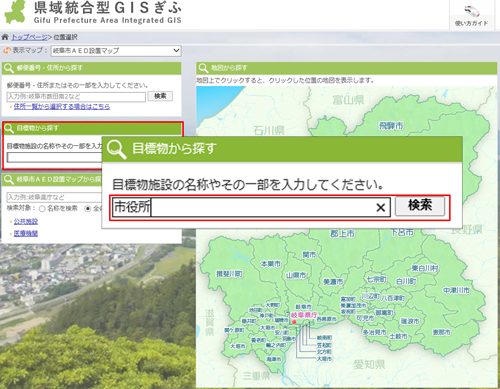The width and height of the screenshot is (500, 389).
Task: Click 瑞浪市 on the map
Action: [x=410, y=321]
